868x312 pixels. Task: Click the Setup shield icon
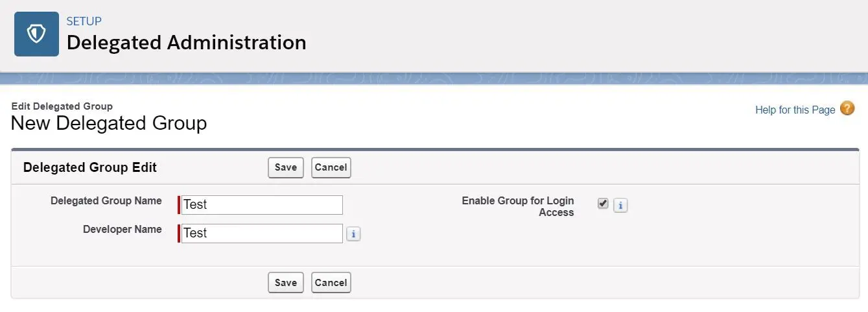pos(36,34)
